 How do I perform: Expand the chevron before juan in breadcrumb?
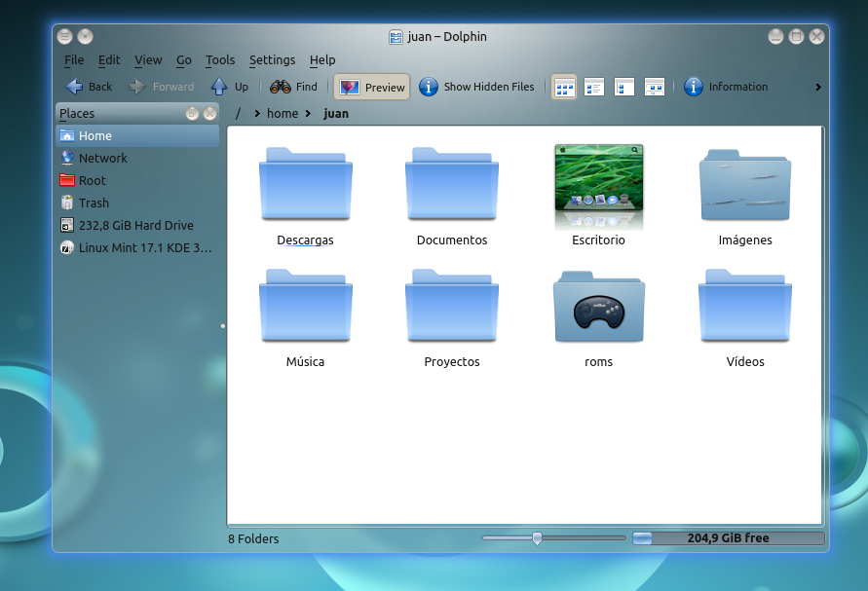309,114
